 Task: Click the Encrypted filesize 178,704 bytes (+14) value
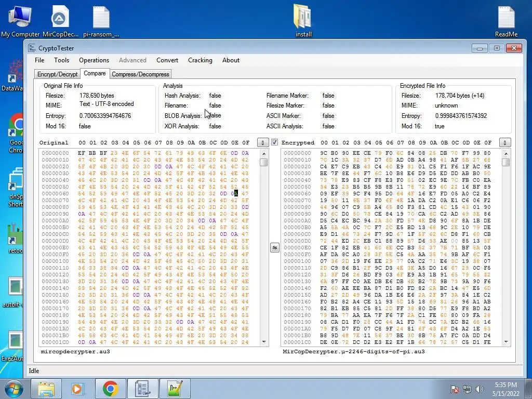[460, 96]
